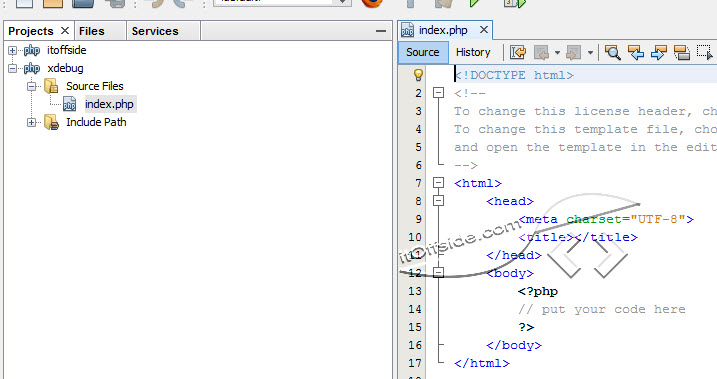
Task: Click the '</head>' closing tag
Action: pyautogui.click(x=514, y=255)
